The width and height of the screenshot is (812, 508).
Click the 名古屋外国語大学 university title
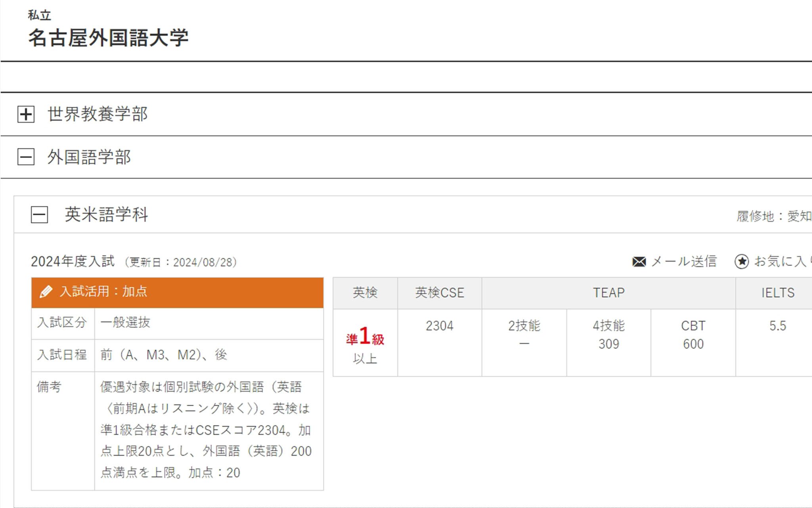(x=108, y=38)
